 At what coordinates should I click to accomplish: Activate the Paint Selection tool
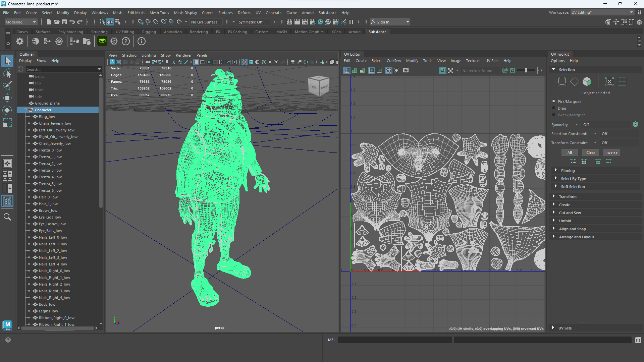[x=7, y=85]
